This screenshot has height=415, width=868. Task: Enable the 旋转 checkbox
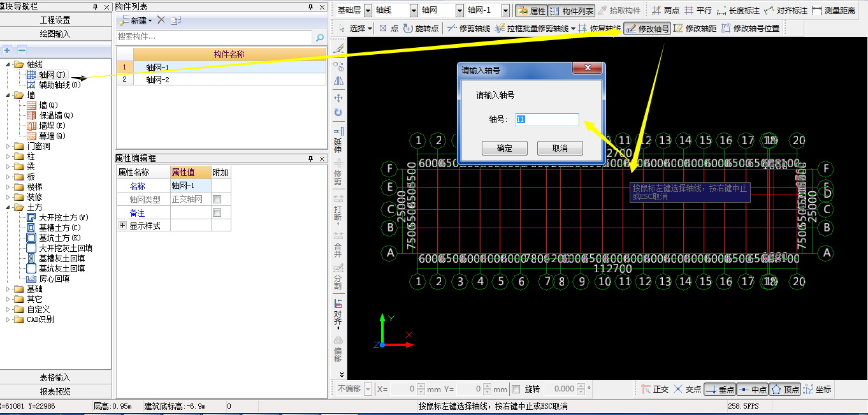point(516,389)
